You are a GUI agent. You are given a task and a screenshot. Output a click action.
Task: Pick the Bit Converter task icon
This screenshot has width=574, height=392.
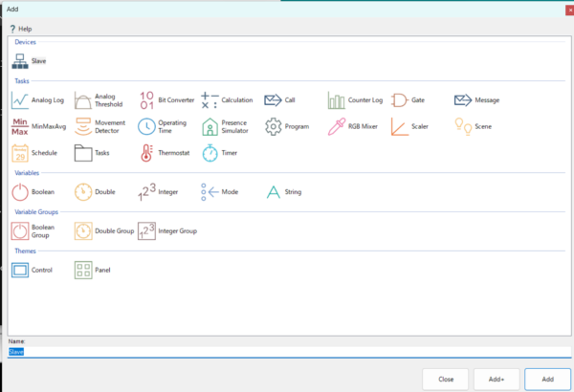[x=146, y=99]
